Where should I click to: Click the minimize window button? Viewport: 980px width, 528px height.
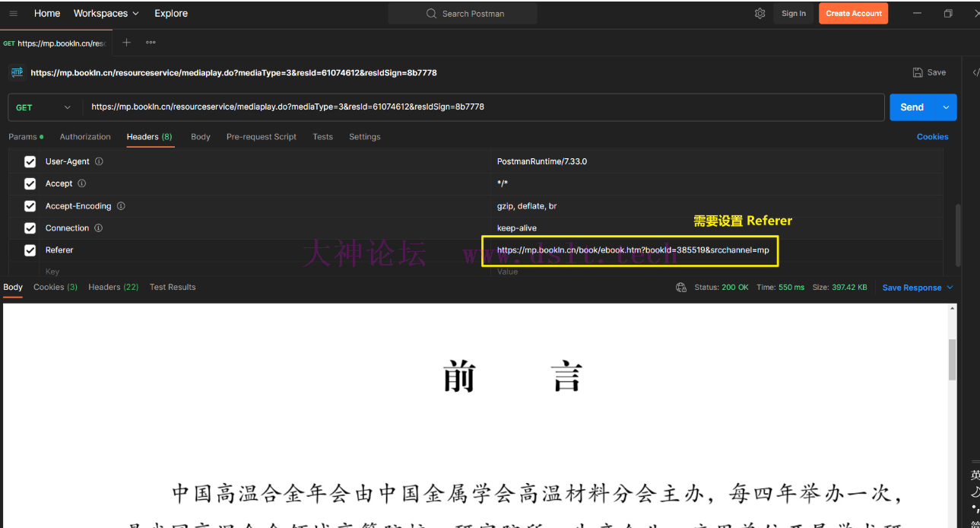click(x=917, y=13)
